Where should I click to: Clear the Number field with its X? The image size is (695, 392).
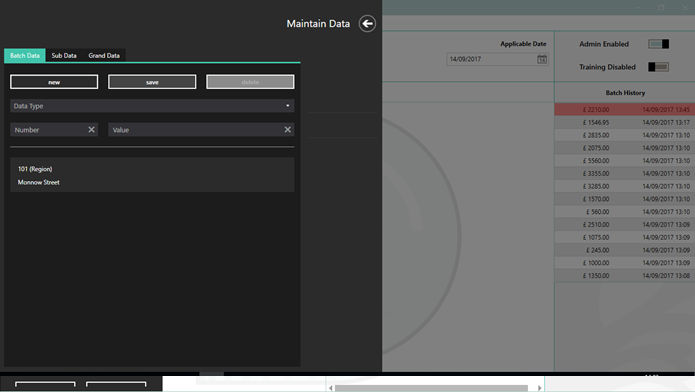91,129
